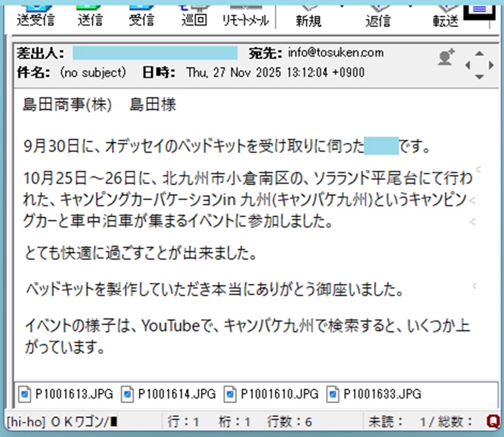Click the down arrow in navigation pad
The height and width of the screenshot is (437, 504).
[x=480, y=76]
